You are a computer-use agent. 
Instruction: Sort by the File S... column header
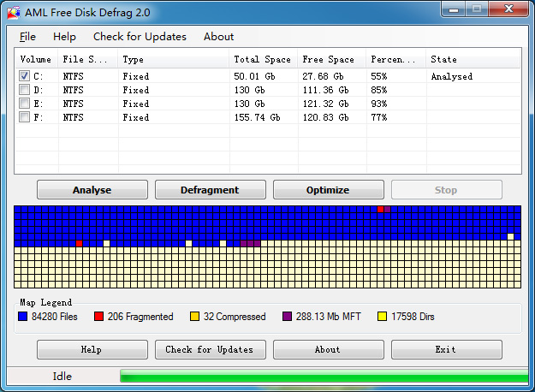coord(87,59)
